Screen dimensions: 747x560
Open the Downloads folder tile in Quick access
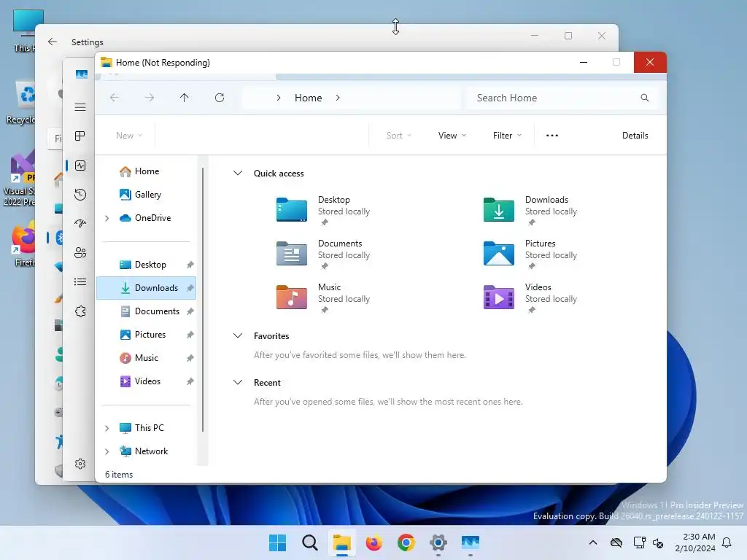tap(531, 209)
